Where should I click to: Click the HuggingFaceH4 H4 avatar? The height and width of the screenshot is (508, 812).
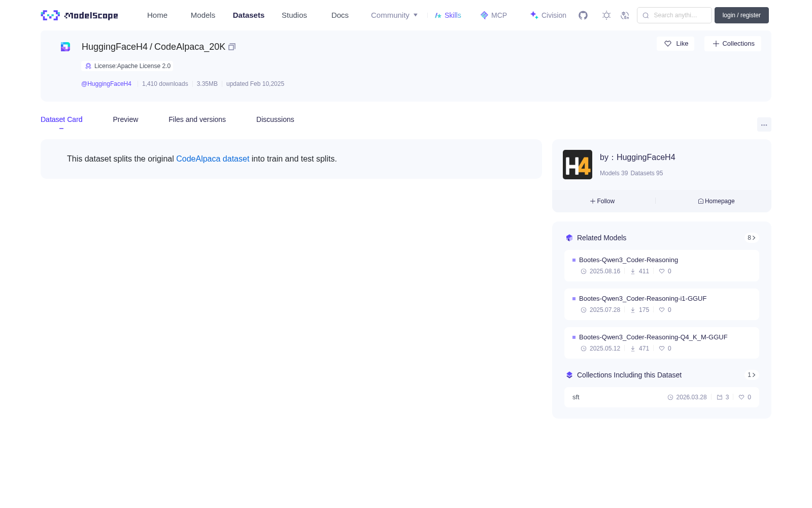pos(578,165)
